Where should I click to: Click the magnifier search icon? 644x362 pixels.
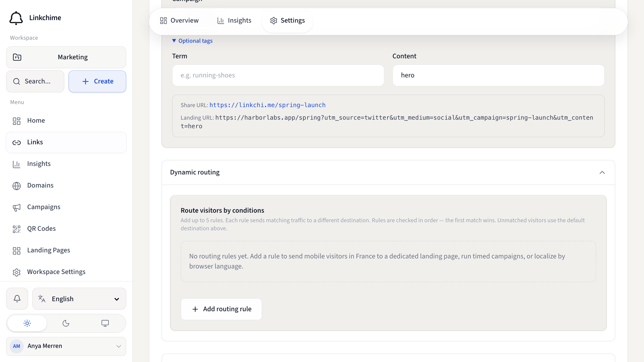[x=17, y=81]
